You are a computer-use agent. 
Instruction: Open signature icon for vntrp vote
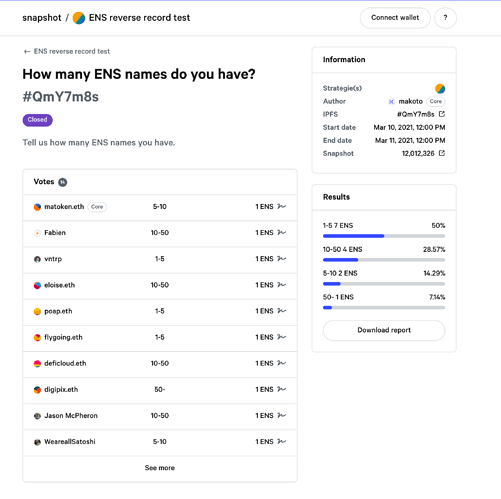click(x=282, y=259)
